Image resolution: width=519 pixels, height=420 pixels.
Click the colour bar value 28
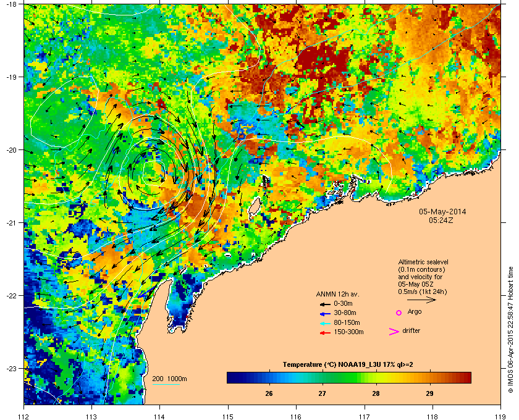[x=376, y=393]
